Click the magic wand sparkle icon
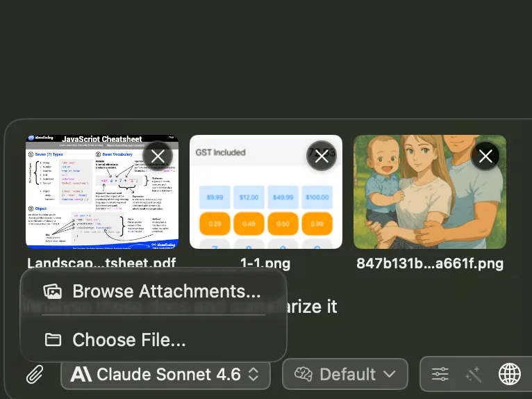The height and width of the screenshot is (399, 532). (x=474, y=374)
